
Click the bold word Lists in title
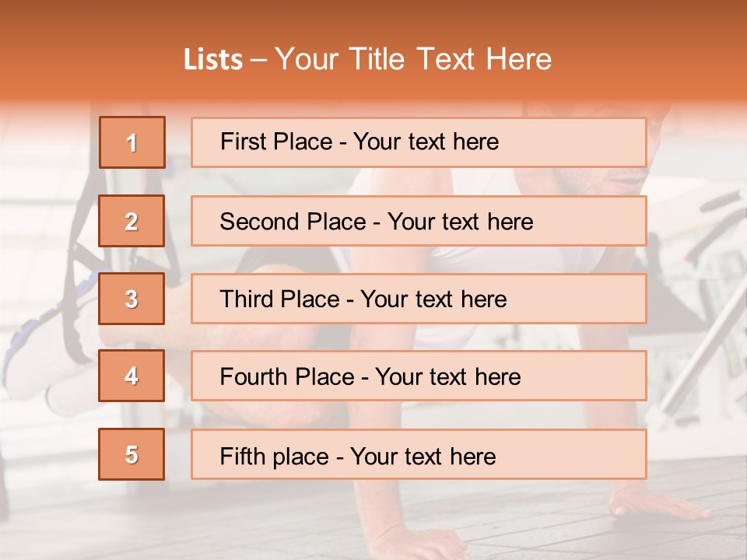point(213,60)
